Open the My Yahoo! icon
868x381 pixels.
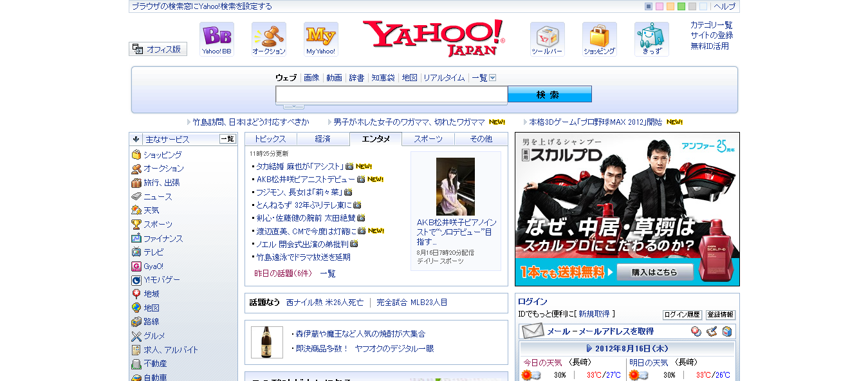click(321, 39)
